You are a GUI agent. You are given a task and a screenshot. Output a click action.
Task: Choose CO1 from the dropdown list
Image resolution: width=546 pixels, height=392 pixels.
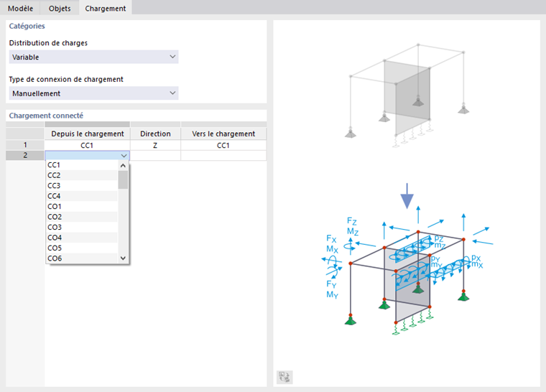82,207
